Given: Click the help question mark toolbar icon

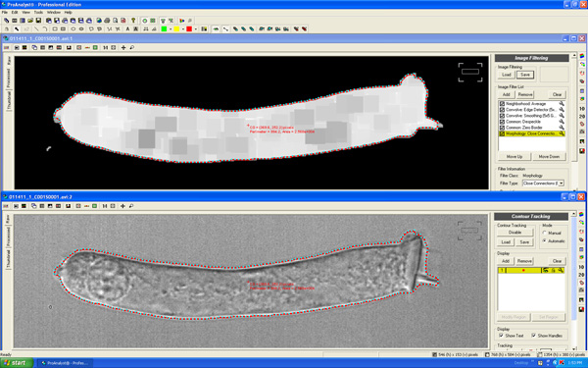Looking at the screenshot, I should (x=132, y=21).
